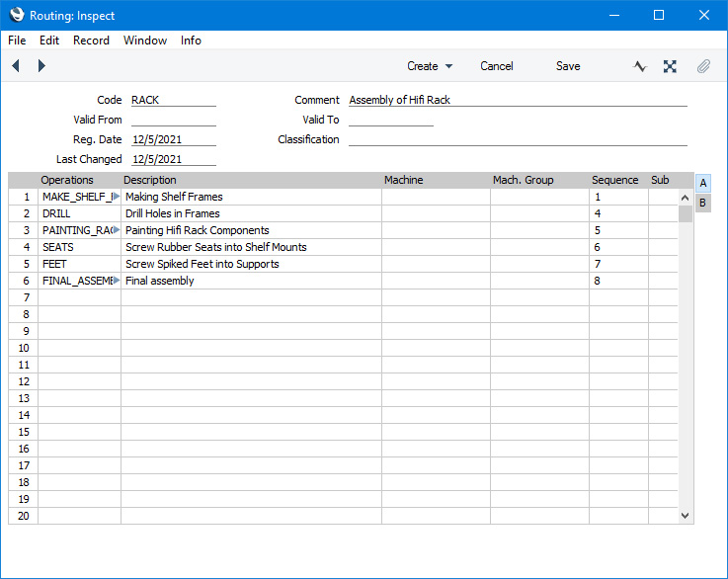Open the Create dropdown menu
This screenshot has height=579, width=728.
click(x=430, y=66)
